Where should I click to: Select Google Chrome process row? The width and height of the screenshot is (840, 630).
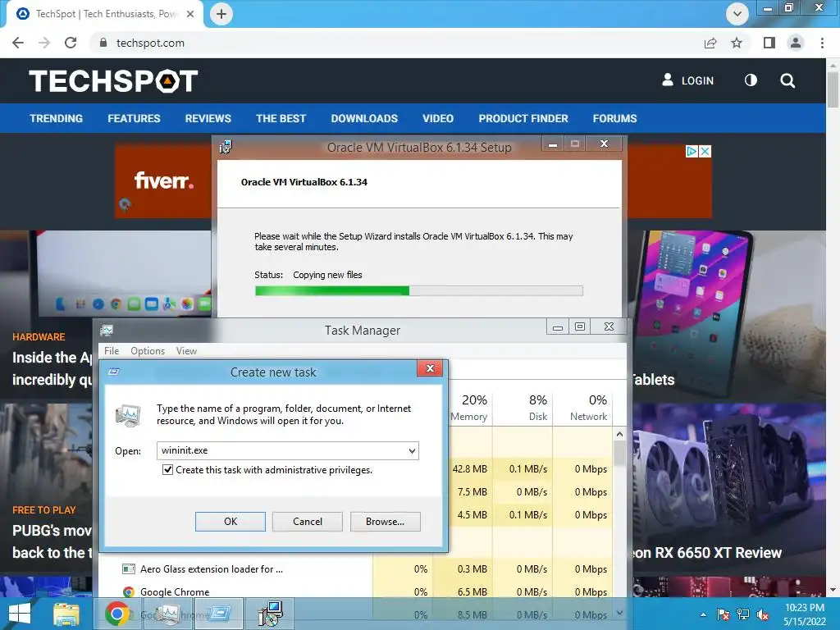point(356,592)
